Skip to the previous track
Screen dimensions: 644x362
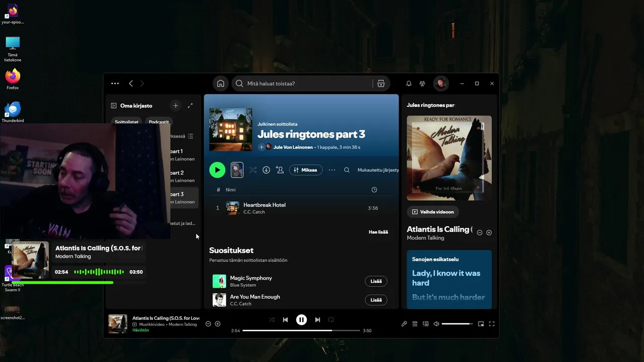tap(285, 320)
